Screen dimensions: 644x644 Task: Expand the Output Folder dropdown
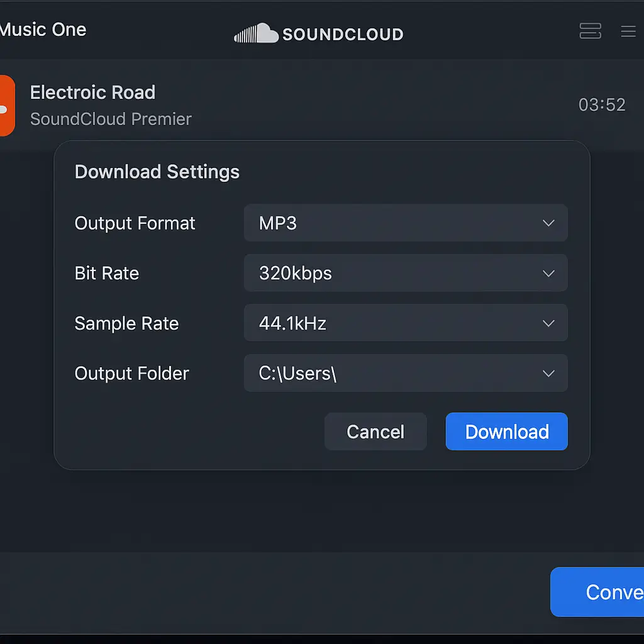click(406, 373)
